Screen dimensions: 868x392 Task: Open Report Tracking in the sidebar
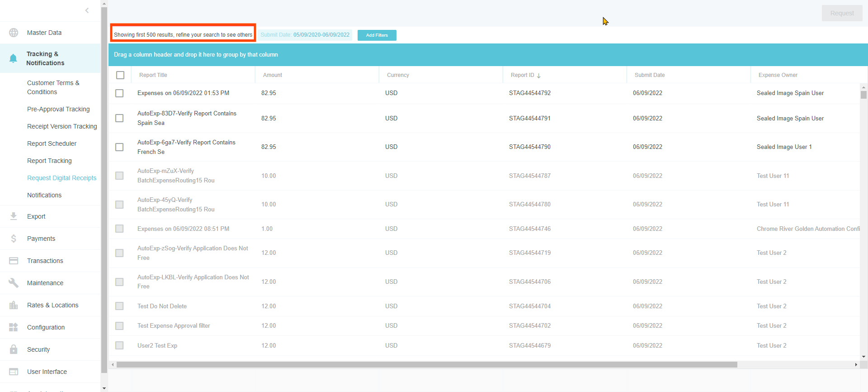tap(49, 161)
